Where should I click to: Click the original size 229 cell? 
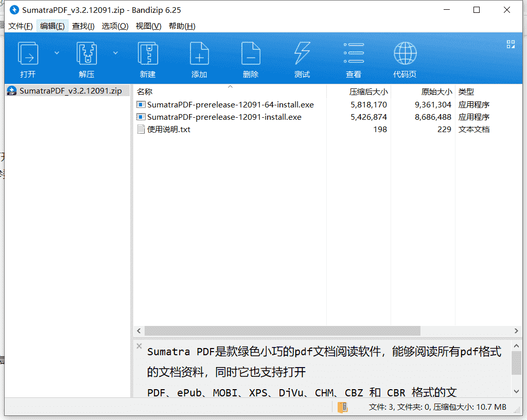[444, 129]
